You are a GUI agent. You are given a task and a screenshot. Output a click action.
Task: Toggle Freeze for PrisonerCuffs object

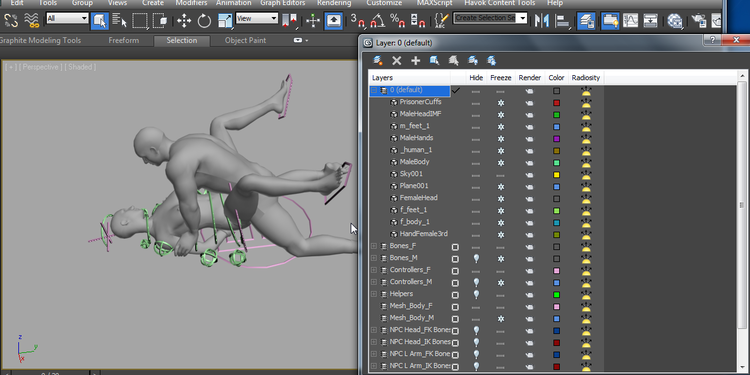(501, 103)
